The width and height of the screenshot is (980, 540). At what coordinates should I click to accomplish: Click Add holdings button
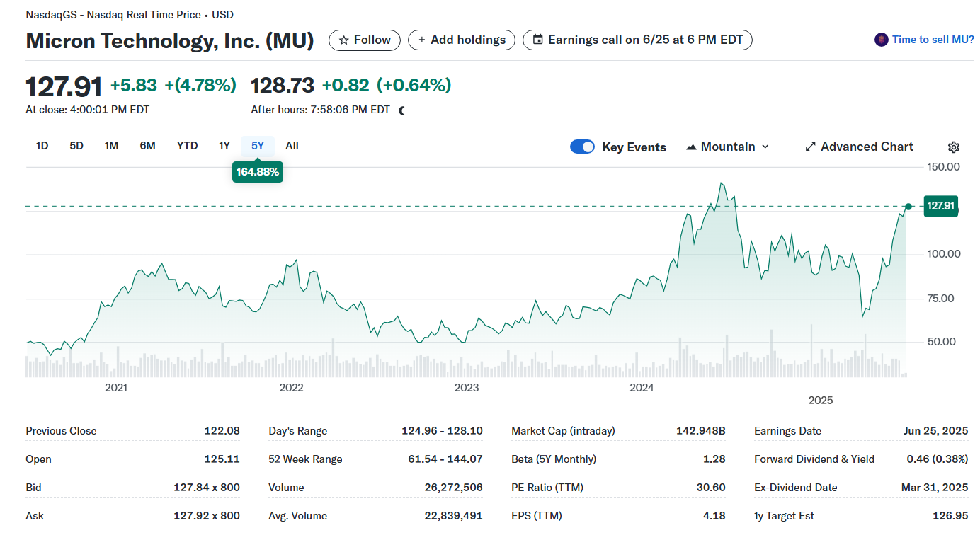pos(461,40)
